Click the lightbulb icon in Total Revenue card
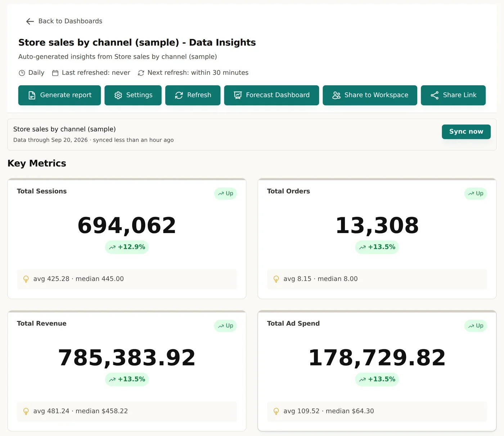 click(x=26, y=411)
